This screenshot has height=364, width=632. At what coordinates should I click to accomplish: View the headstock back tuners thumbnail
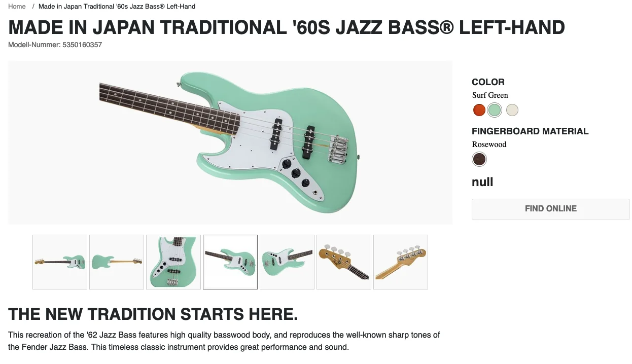click(401, 262)
